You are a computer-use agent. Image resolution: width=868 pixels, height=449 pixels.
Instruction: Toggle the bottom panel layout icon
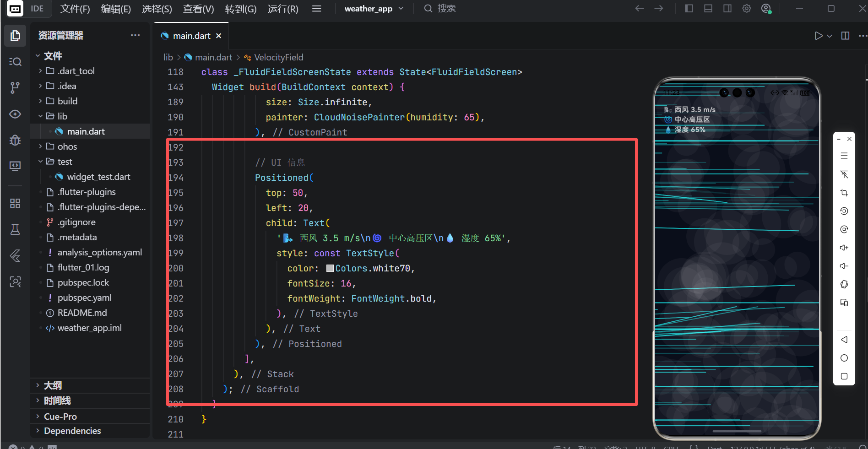tap(708, 8)
